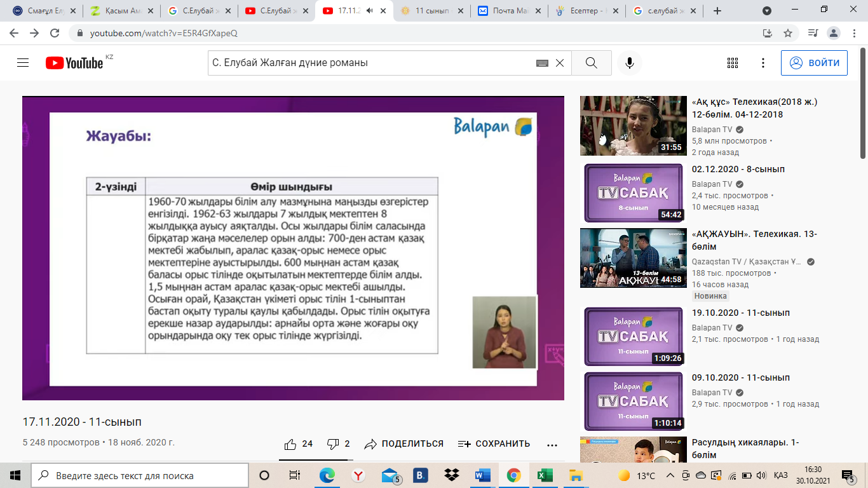This screenshot has width=868, height=488.
Task: Switch to the Есептер tab
Action: 587,11
